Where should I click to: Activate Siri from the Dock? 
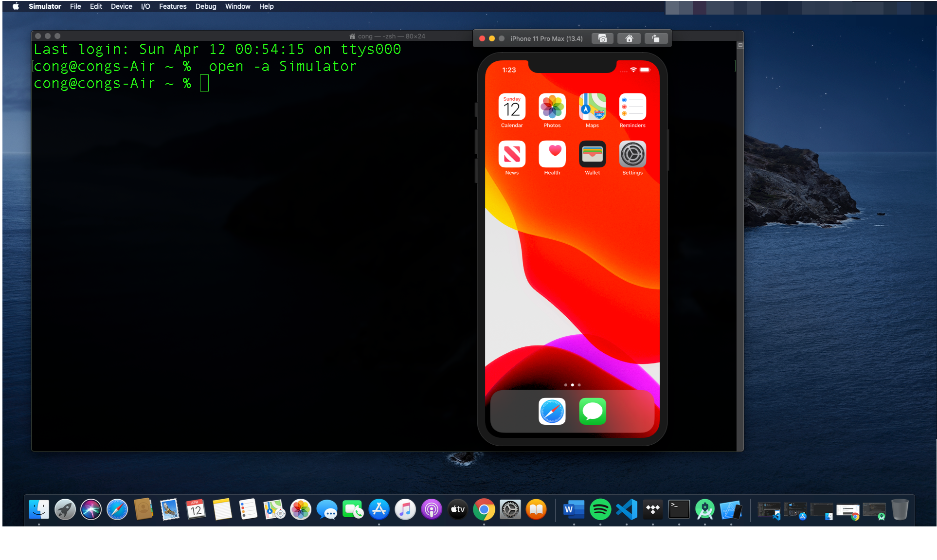pos(91,510)
